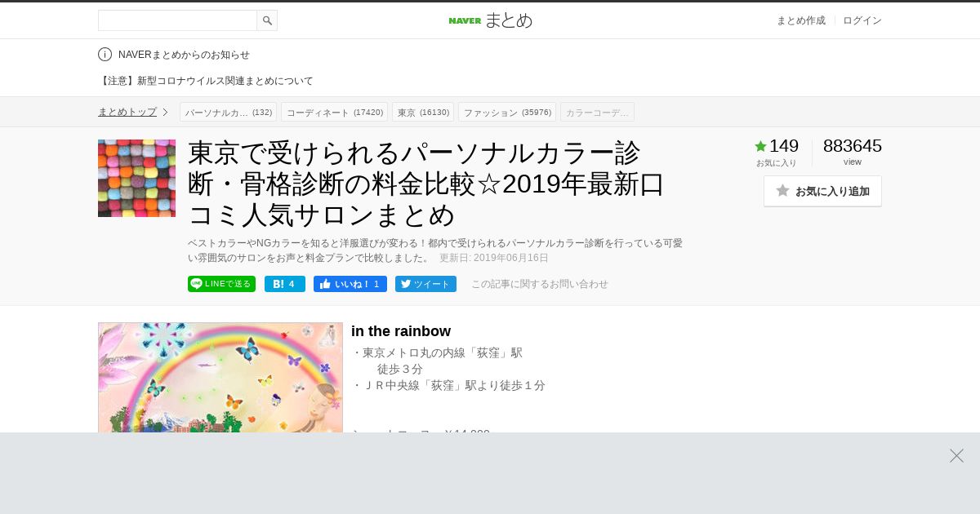This screenshot has width=980, height=514.
Task: Click the Twitter ツイート button
Action: tap(425, 284)
